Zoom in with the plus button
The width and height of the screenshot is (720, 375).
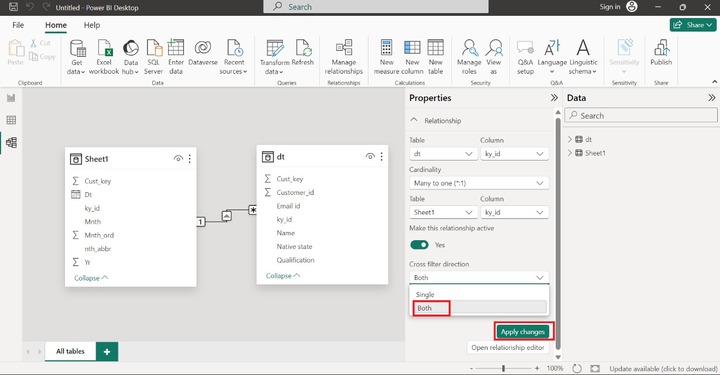pos(537,369)
